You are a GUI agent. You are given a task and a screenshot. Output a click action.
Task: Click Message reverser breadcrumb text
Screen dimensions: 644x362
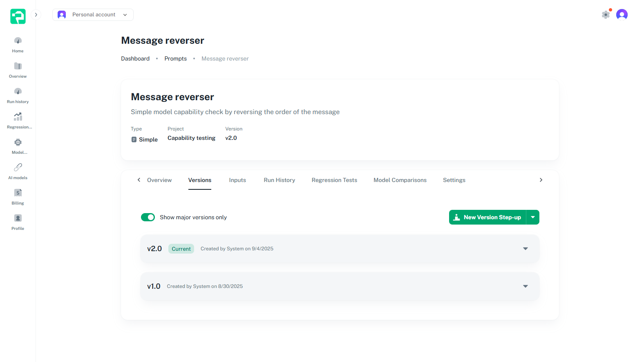click(225, 58)
